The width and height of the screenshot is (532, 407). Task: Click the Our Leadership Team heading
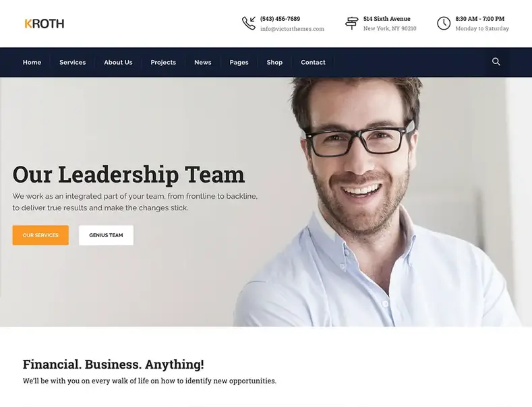129,175
